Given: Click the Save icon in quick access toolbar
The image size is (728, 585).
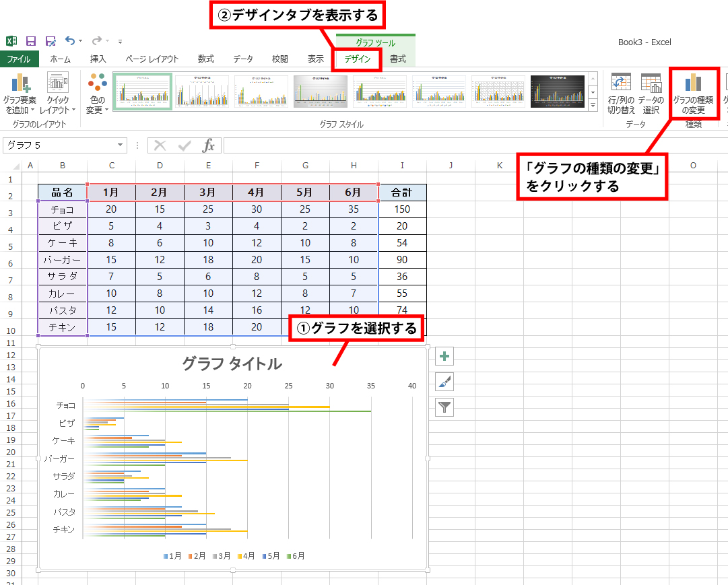Looking at the screenshot, I should pos(31,41).
